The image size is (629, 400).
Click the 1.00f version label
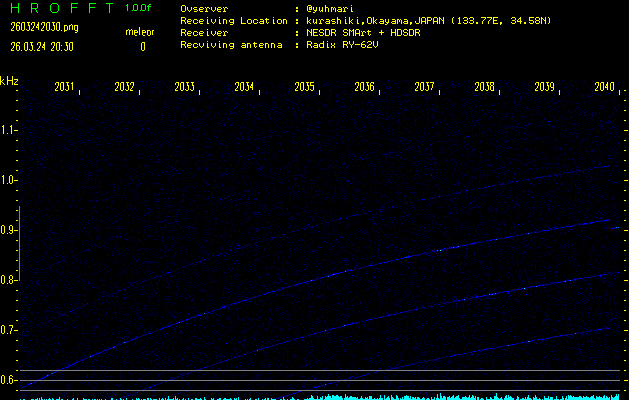[x=140, y=8]
